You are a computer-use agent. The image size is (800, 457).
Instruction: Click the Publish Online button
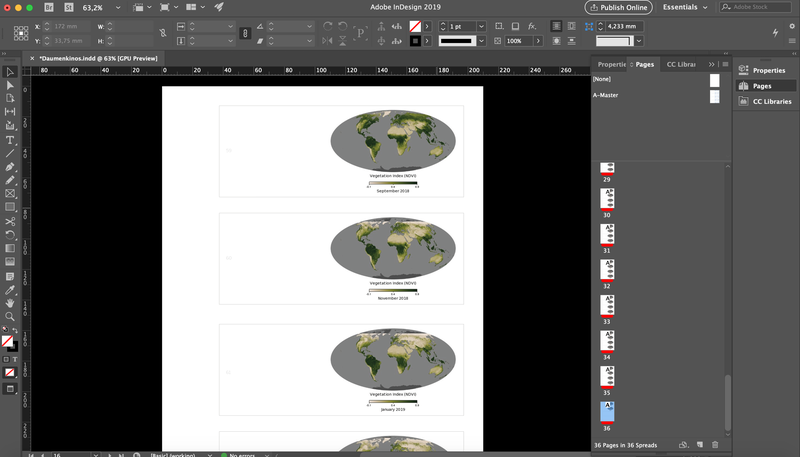click(x=618, y=7)
